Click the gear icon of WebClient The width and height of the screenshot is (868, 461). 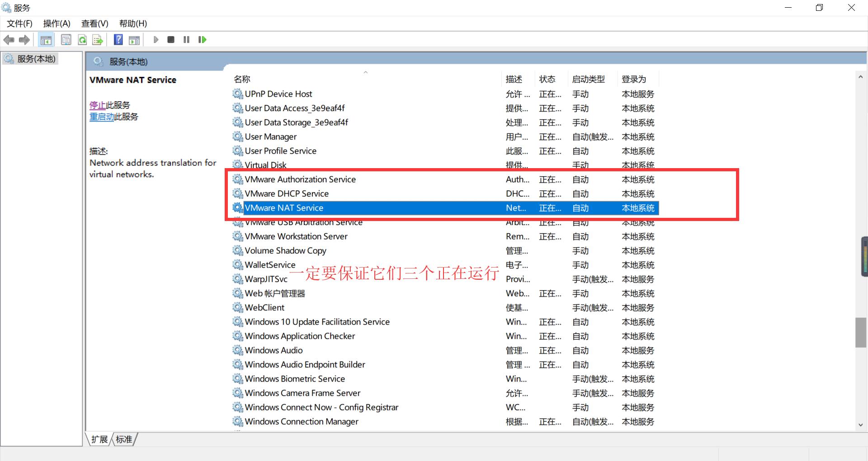(x=238, y=307)
